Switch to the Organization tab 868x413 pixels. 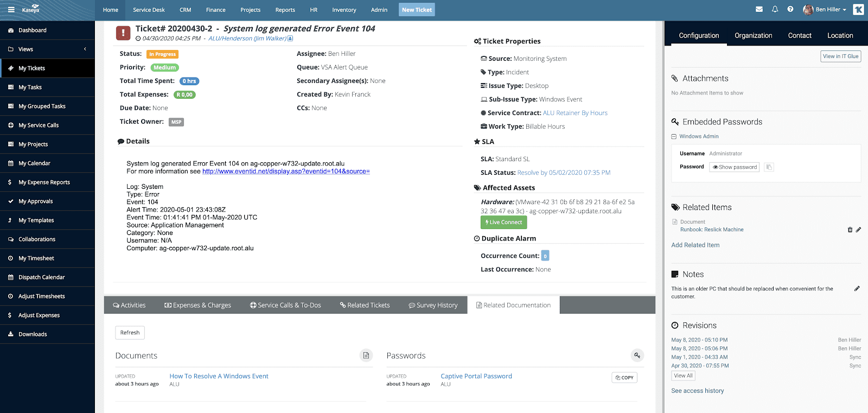[753, 36]
